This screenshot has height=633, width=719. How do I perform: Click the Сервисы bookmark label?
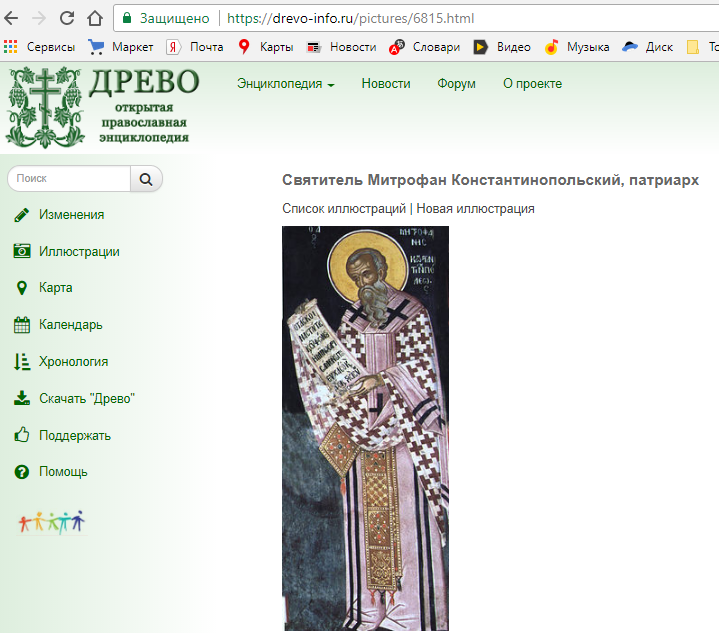(x=51, y=47)
